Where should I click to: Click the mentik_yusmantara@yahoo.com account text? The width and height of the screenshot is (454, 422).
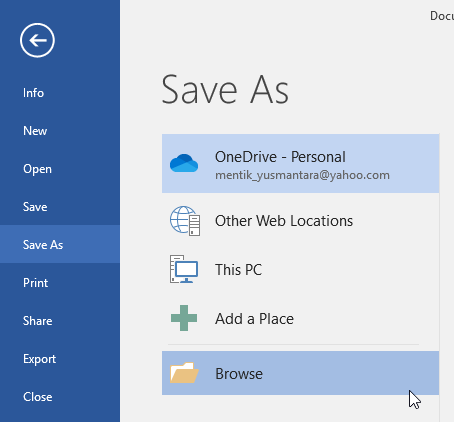coord(302,175)
